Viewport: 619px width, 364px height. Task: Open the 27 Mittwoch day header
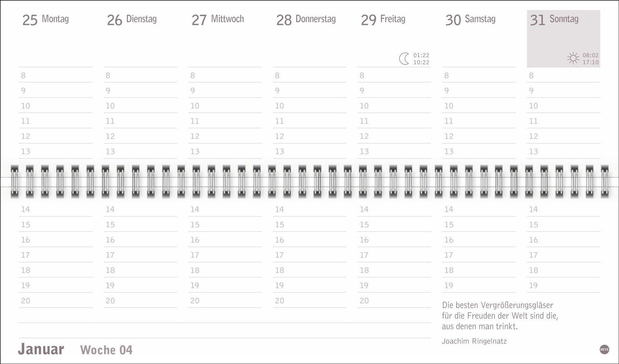click(x=218, y=20)
